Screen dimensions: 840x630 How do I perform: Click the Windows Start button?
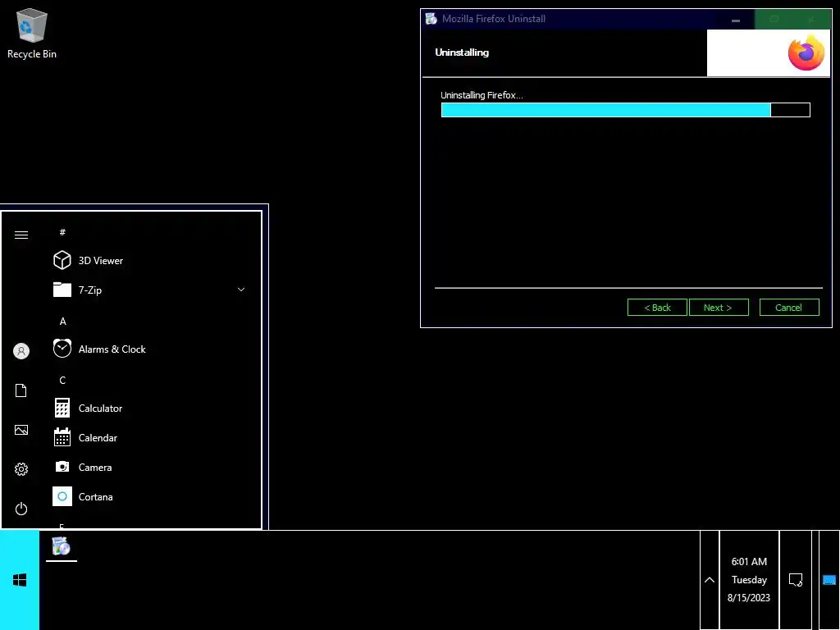[x=20, y=580]
